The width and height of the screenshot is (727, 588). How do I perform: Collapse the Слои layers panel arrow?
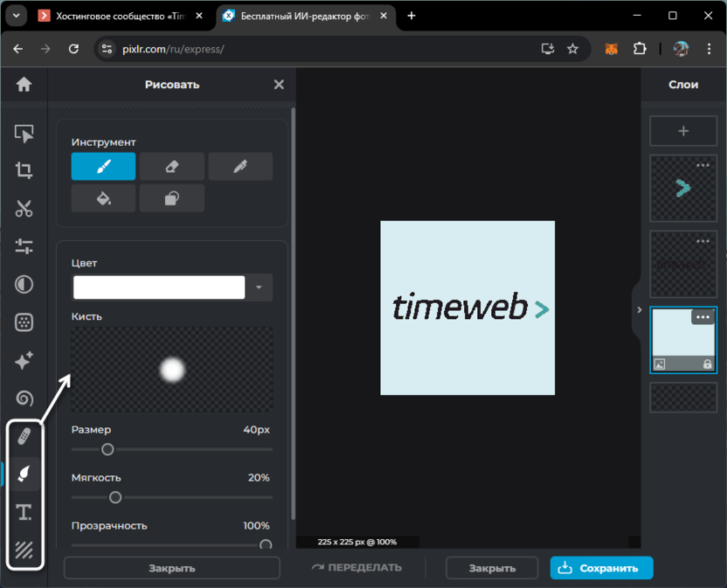coord(639,310)
